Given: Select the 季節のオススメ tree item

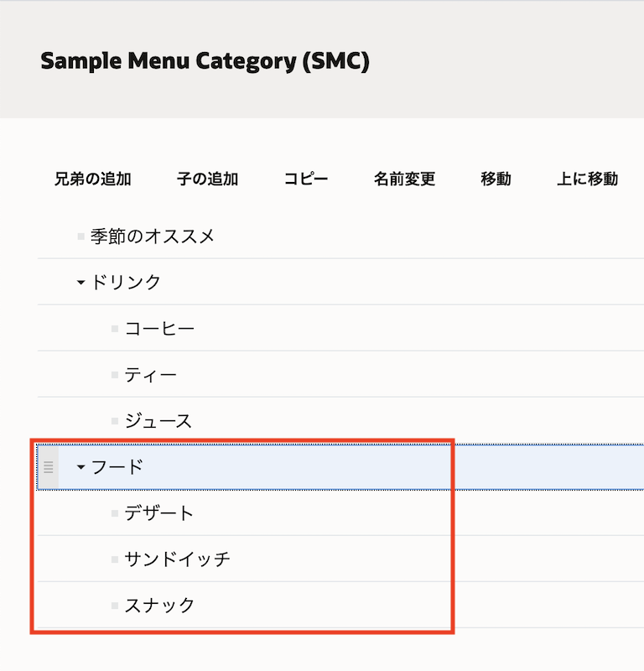Looking at the screenshot, I should click(153, 237).
